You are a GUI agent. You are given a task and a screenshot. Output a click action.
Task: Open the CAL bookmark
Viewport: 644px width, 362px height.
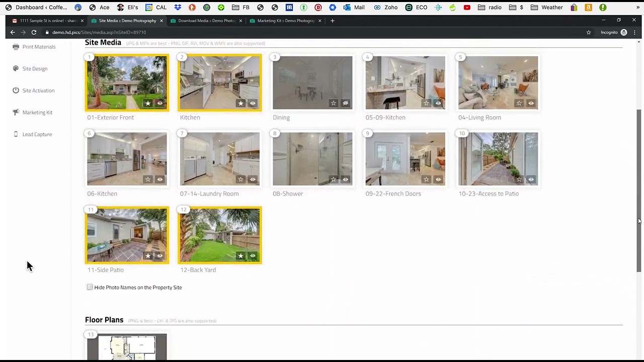click(156, 8)
